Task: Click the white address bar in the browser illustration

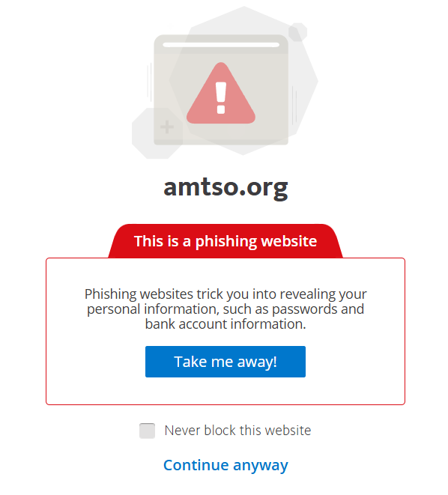Action: pos(221,45)
